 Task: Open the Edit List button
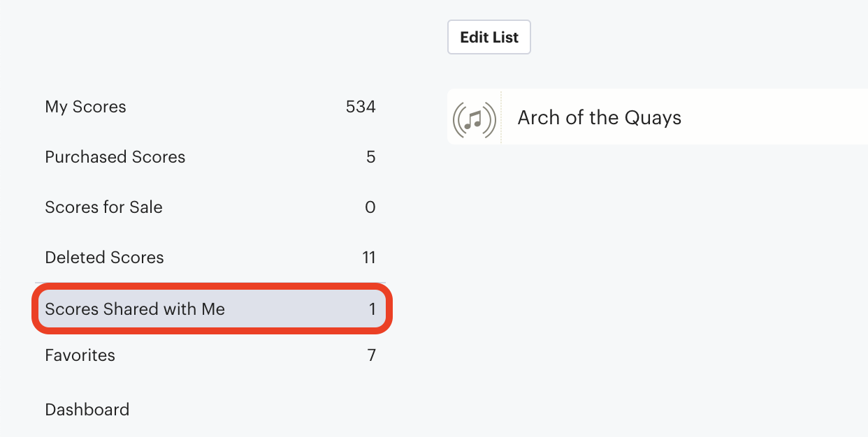(489, 37)
